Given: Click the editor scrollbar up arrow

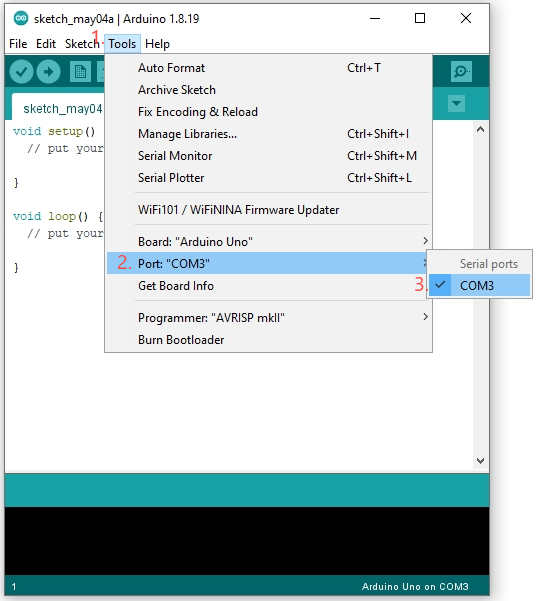Looking at the screenshot, I should (480, 130).
